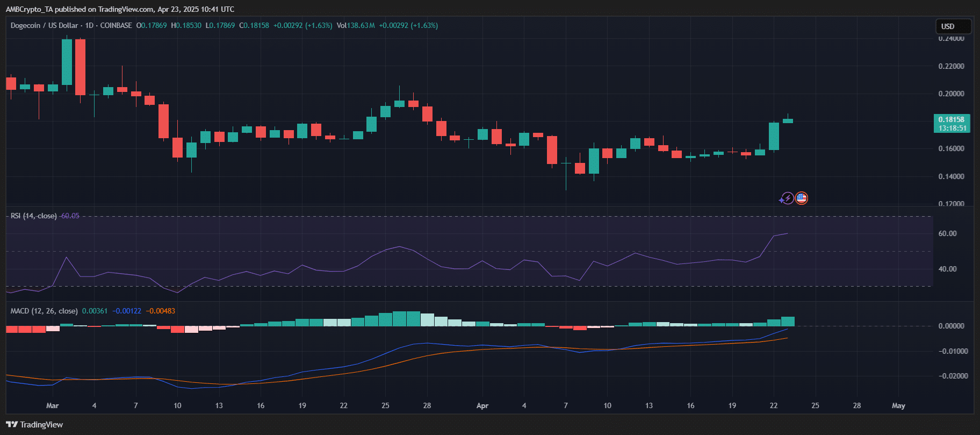Click the Dogecoin / US Dollar symbol title
Viewport: 980px width, 435px height.
pos(44,26)
